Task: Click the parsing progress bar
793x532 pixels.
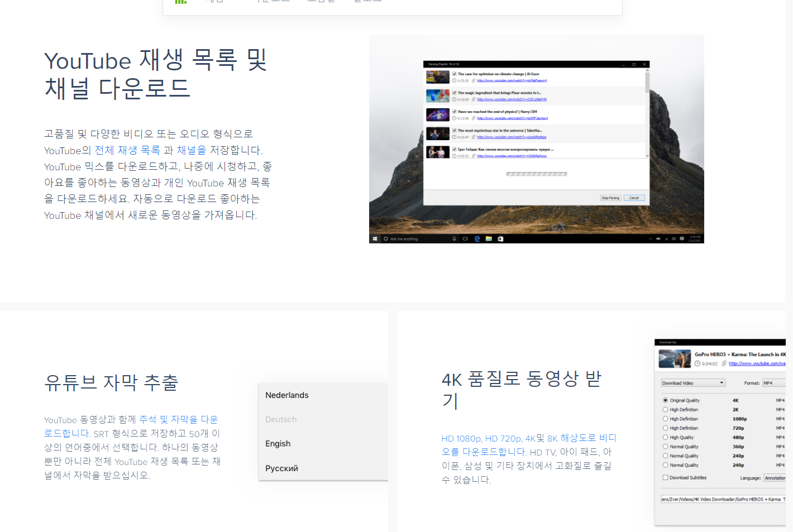Action: tap(537, 174)
